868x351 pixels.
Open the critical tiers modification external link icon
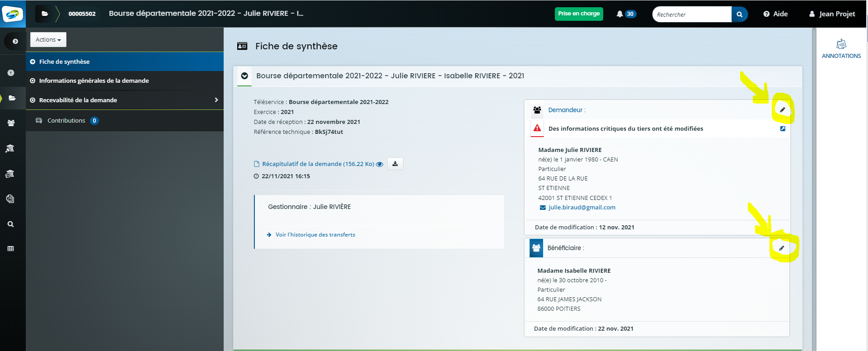[783, 129]
